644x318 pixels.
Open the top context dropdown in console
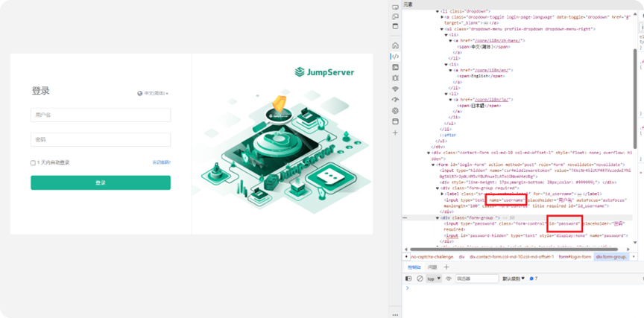(434, 279)
